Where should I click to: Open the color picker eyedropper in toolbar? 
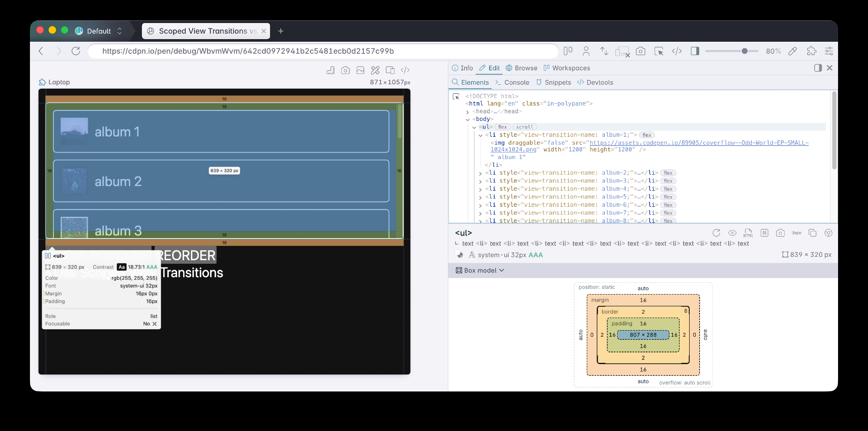tap(792, 51)
